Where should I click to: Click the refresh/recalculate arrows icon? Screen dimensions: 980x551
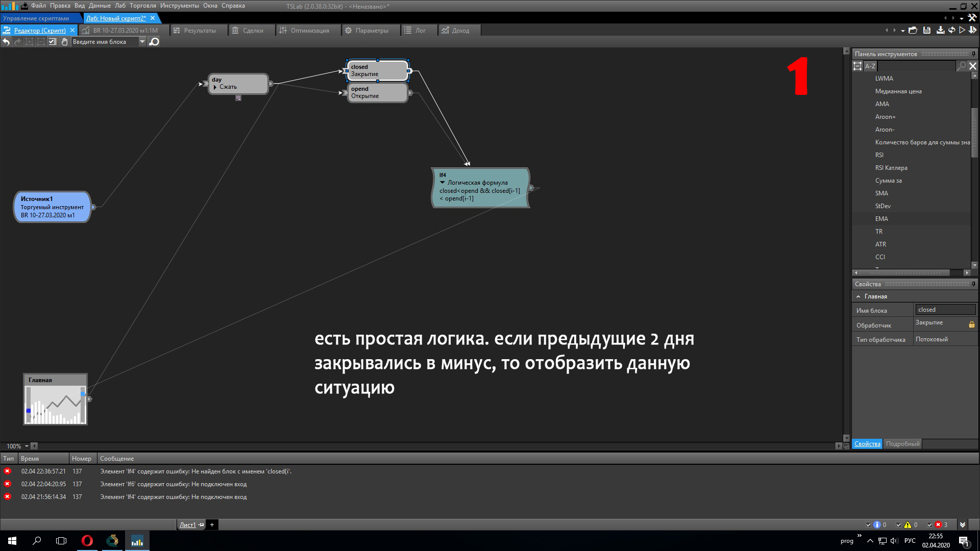click(x=952, y=31)
